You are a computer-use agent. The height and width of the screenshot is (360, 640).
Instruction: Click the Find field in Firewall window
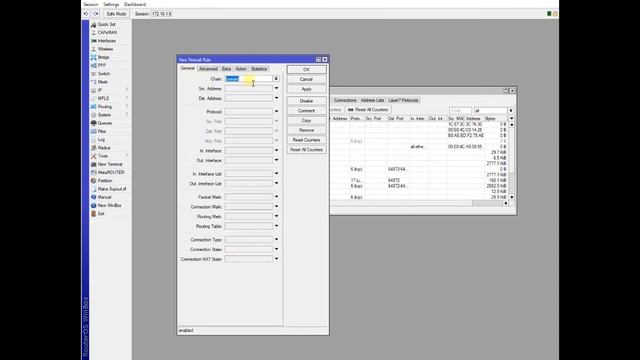pyautogui.click(x=460, y=111)
